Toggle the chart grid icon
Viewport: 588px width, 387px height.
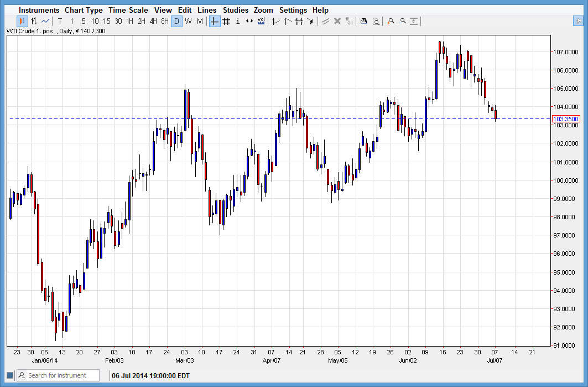point(226,21)
